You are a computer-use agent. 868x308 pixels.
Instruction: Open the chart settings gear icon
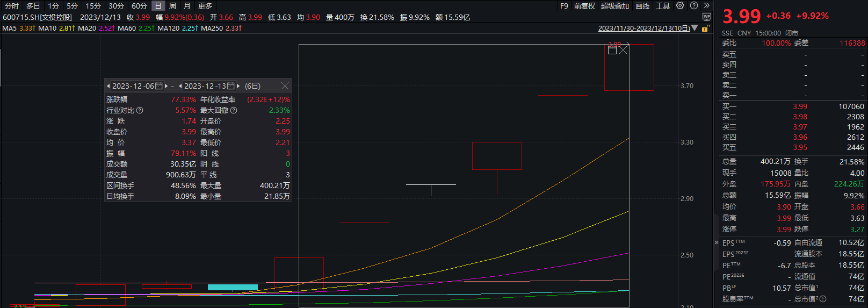coord(680,5)
